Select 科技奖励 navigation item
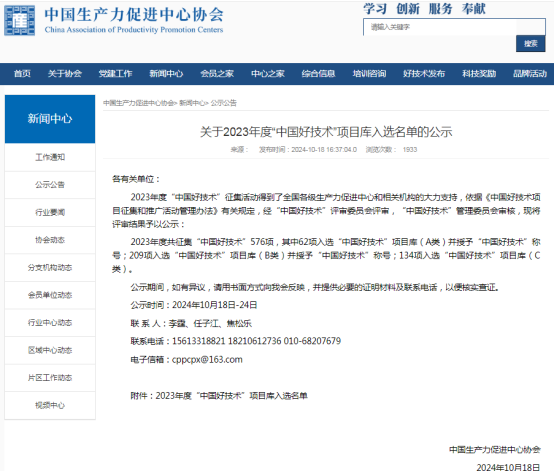This screenshot has width=554, height=472. [479, 74]
